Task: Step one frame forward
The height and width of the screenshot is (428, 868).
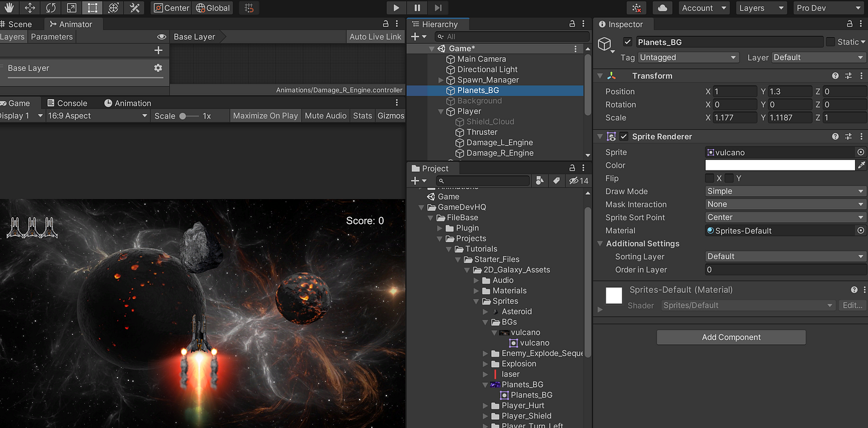Action: point(438,7)
